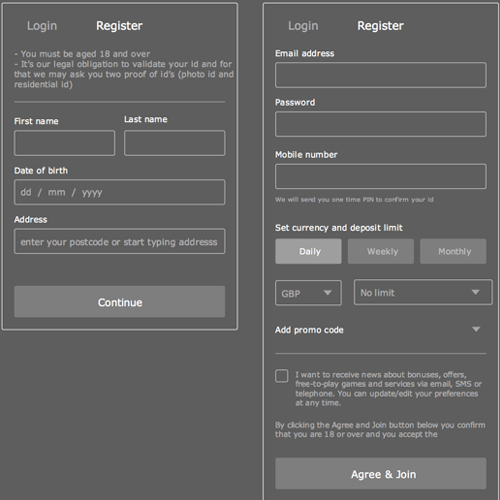Click the Continue button
Viewport: 500px width, 500px height.
pyautogui.click(x=119, y=302)
